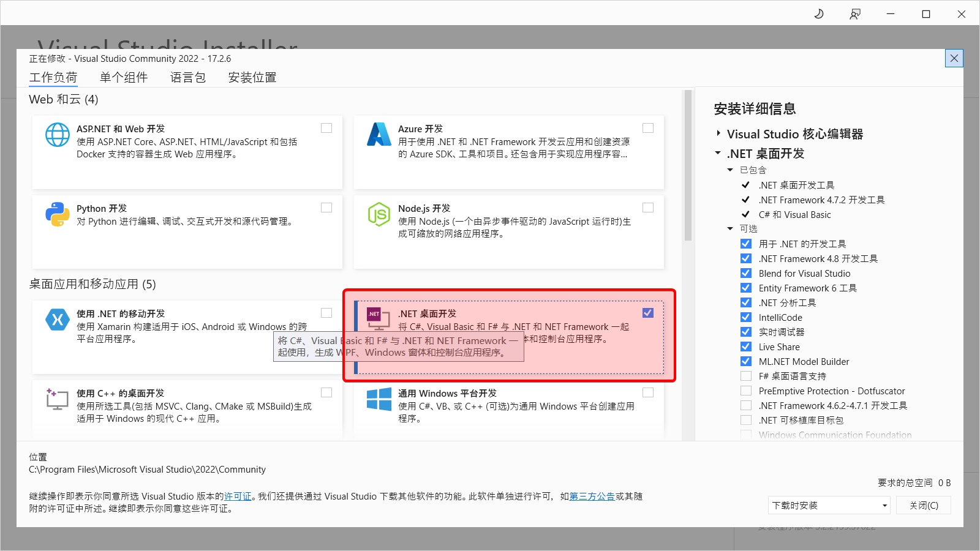Image resolution: width=980 pixels, height=551 pixels.
Task: Click the dark theme moon icon
Action: tap(819, 14)
